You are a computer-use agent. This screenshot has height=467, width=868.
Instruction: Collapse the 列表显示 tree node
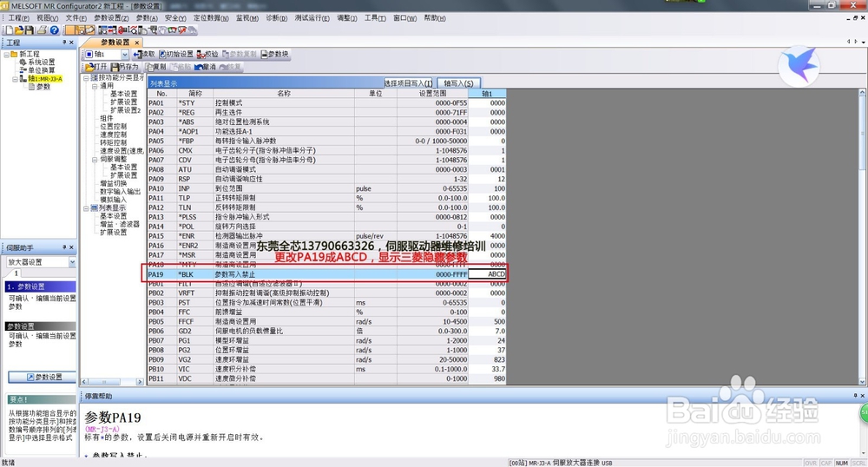[x=86, y=208]
